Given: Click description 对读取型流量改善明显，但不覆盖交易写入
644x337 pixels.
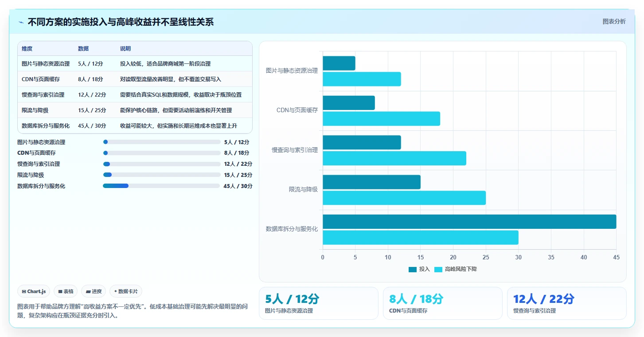Looking at the screenshot, I should (171, 79).
